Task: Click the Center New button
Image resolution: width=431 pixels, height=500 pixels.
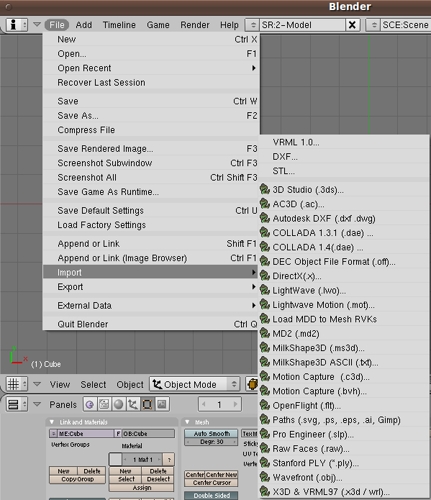Action: pos(222,474)
